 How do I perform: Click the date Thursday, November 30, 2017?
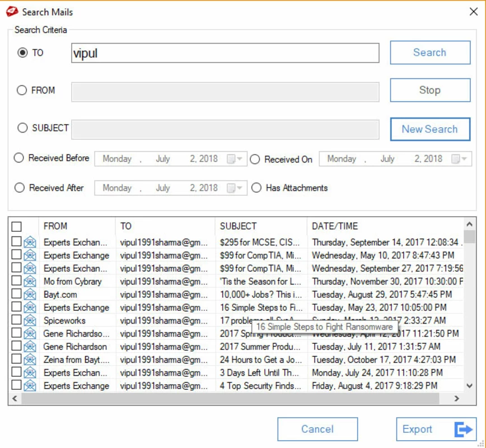[x=387, y=282]
